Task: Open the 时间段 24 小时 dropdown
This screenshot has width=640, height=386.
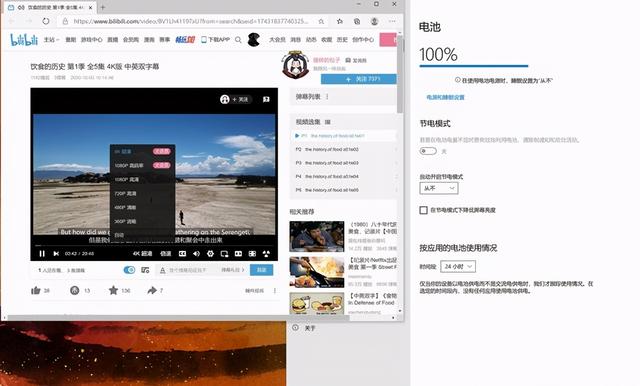Action: pos(458,266)
